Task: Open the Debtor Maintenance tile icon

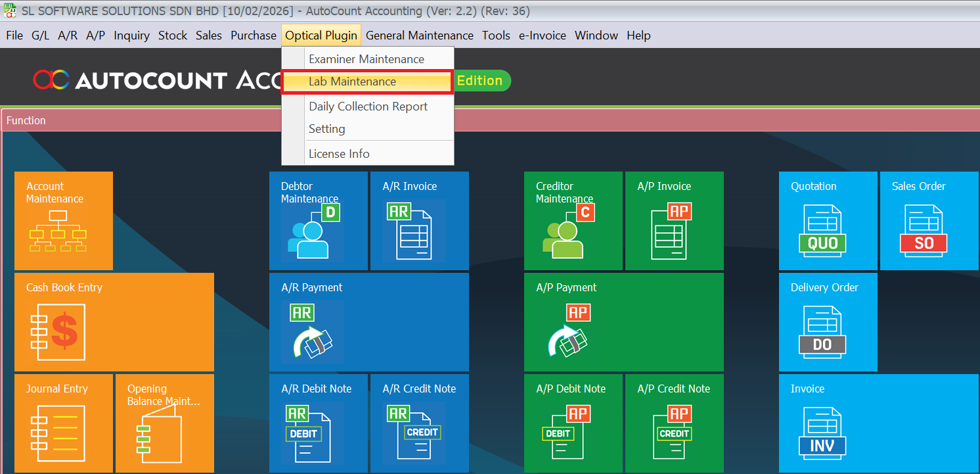Action: (x=313, y=230)
